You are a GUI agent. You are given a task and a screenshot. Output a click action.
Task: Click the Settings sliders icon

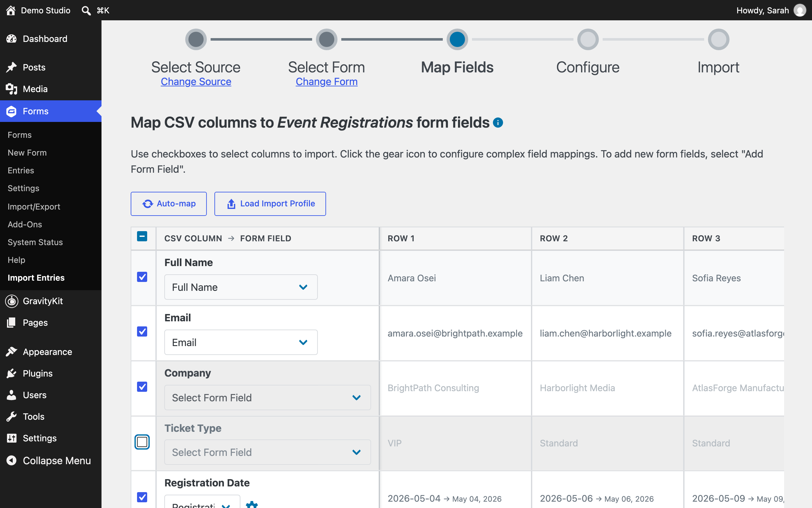point(11,438)
